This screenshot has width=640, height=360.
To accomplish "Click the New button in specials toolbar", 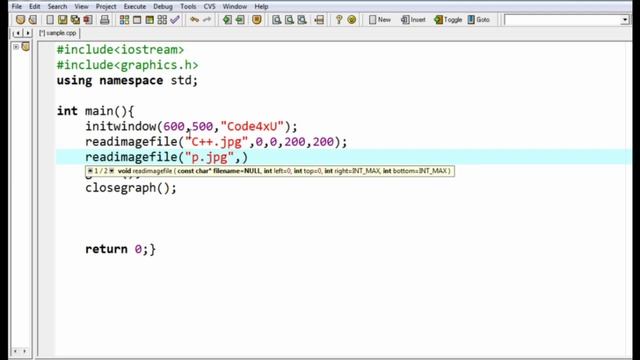I will point(380,20).
